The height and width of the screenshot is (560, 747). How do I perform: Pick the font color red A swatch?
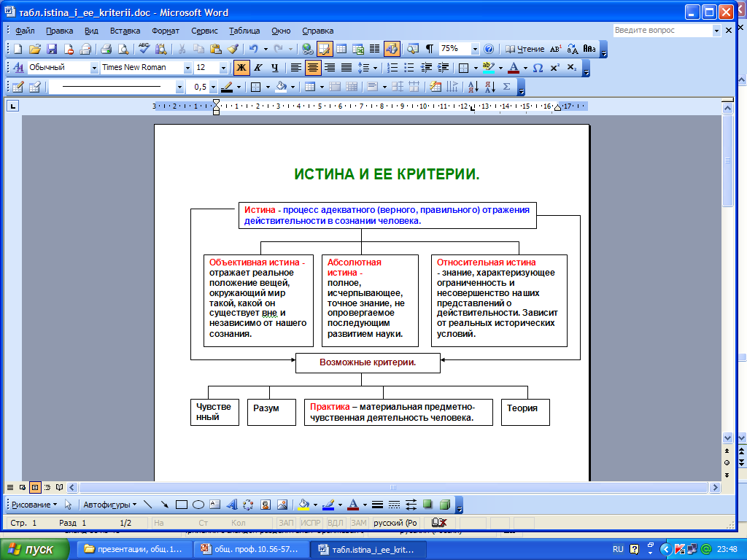click(x=514, y=68)
